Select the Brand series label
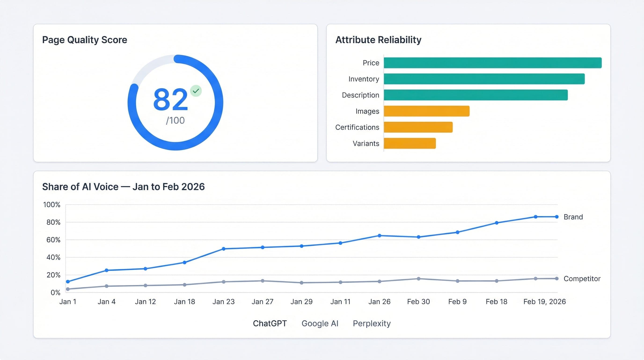The image size is (644, 360). 573,217
